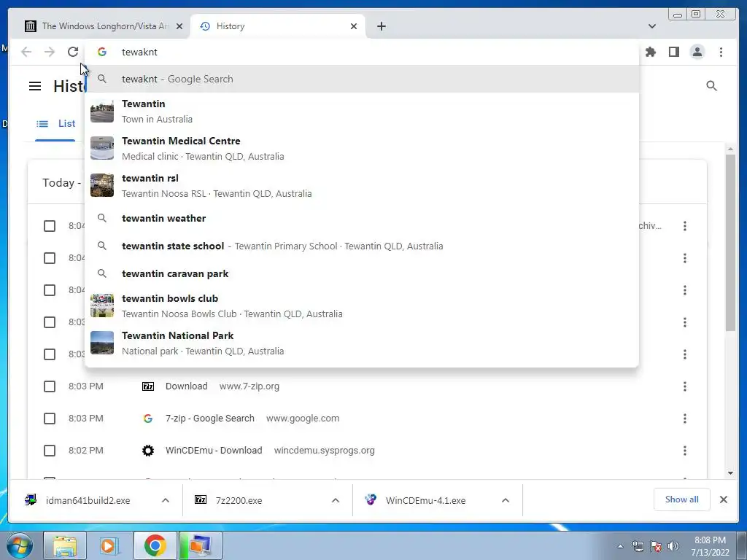Select the tewantin weather suggestion
This screenshot has height=560, width=747.
click(362, 218)
